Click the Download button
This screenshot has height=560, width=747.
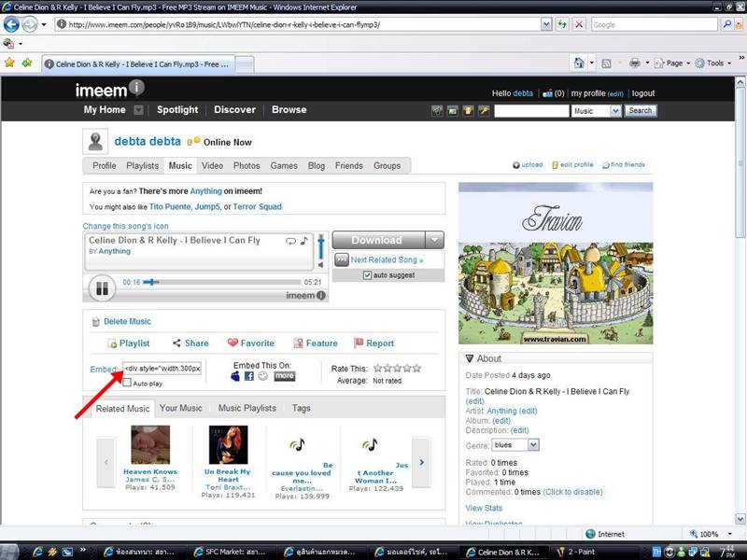pyautogui.click(x=378, y=240)
